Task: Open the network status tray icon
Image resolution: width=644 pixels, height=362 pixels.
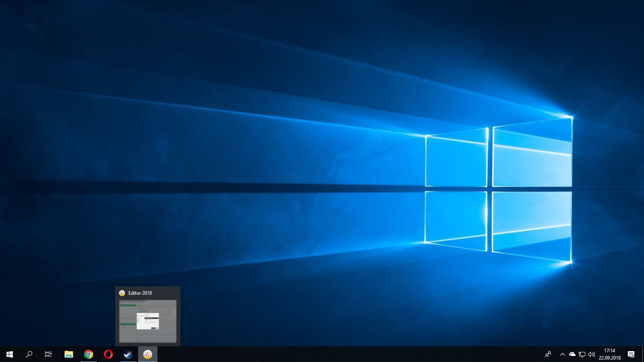Action: 582,354
